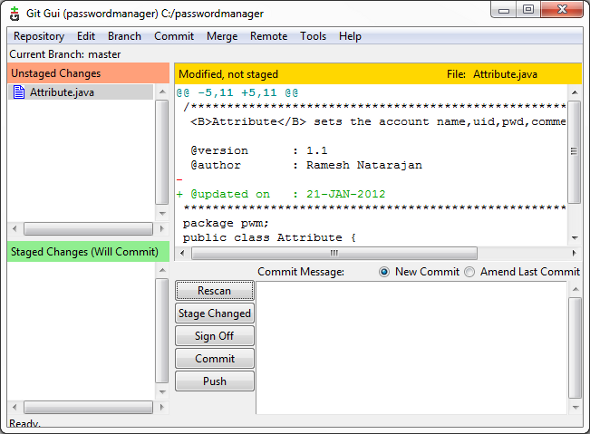This screenshot has width=590, height=434.
Task: Open the Edit menu
Action: coord(86,36)
